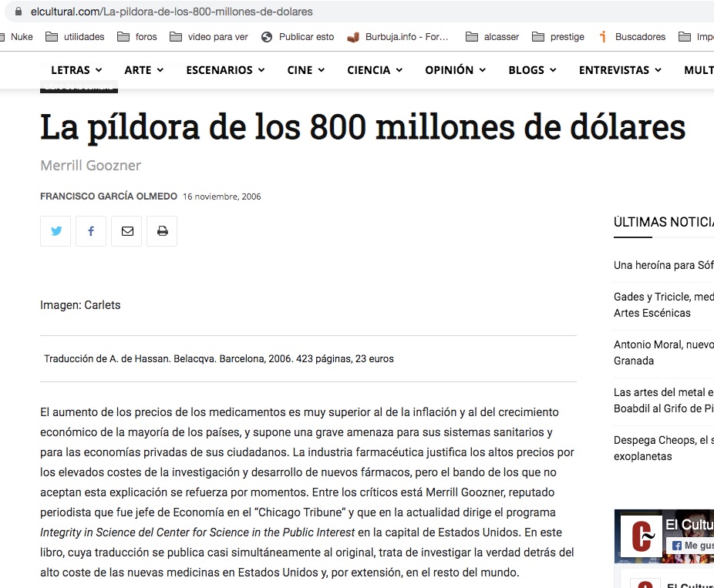Screen dimensions: 714x588
Task: Open the OPINIÓN menu
Action: pos(455,70)
